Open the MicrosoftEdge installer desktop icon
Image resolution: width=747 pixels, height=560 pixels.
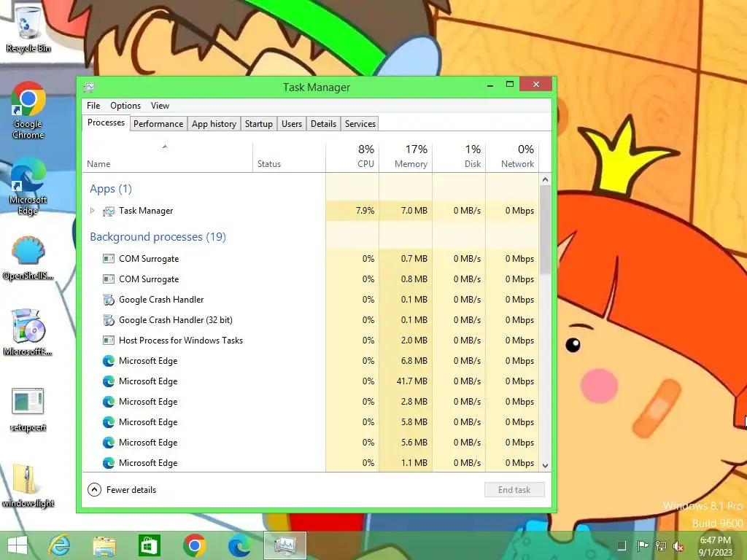click(x=28, y=332)
